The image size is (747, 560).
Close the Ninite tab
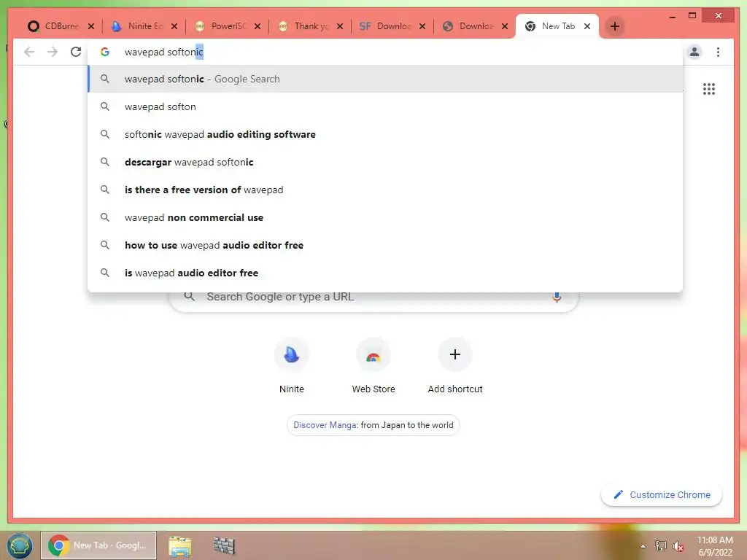point(174,26)
